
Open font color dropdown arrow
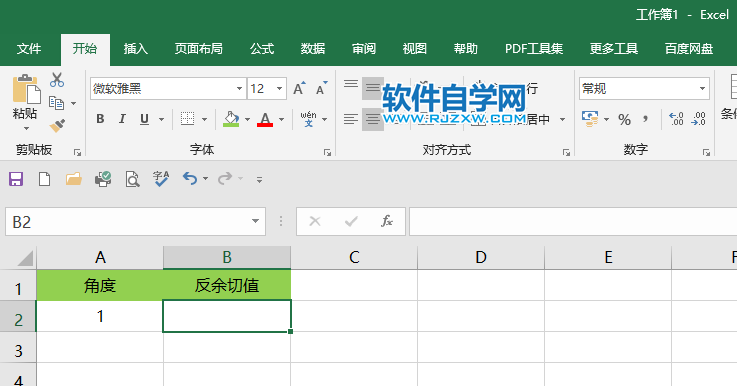point(282,119)
